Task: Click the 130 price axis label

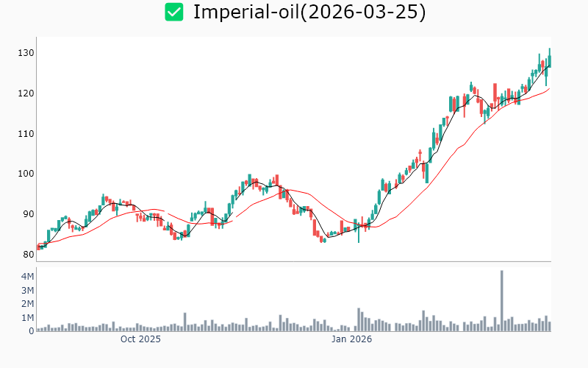Action: click(26, 53)
